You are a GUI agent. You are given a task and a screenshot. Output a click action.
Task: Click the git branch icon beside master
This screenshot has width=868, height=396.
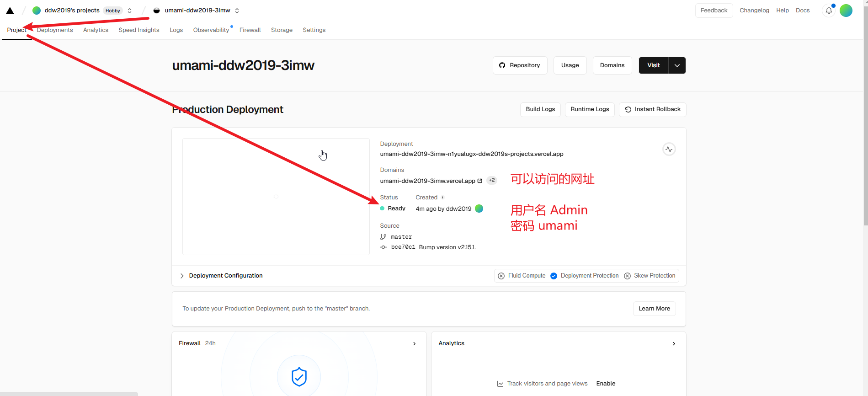[383, 237]
